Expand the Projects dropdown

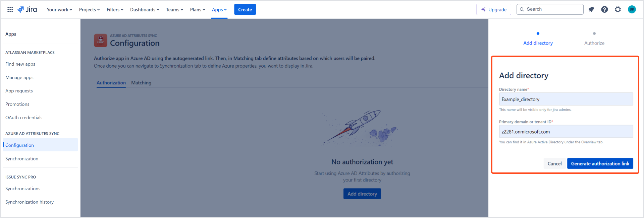coord(89,9)
